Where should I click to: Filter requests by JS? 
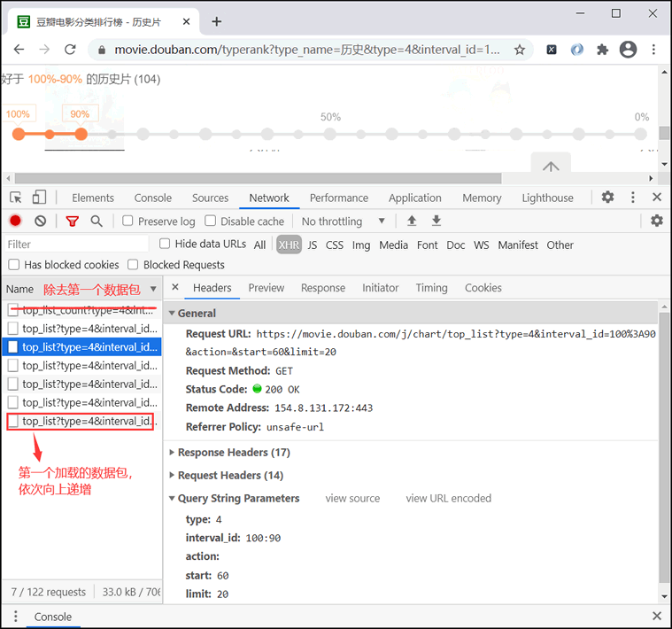tap(313, 245)
